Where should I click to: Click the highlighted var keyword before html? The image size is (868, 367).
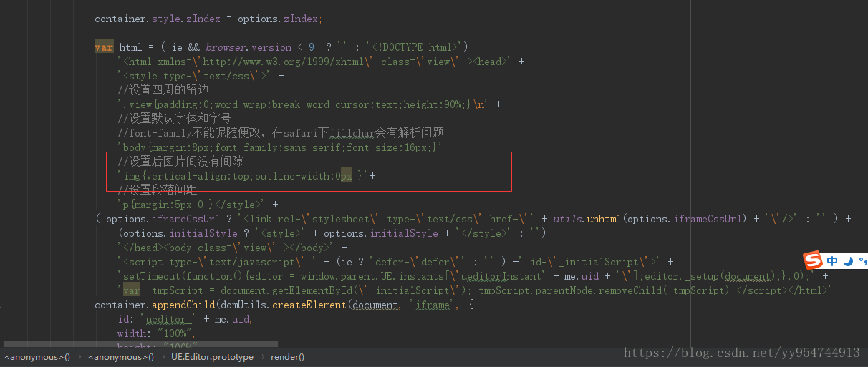pyautogui.click(x=104, y=47)
